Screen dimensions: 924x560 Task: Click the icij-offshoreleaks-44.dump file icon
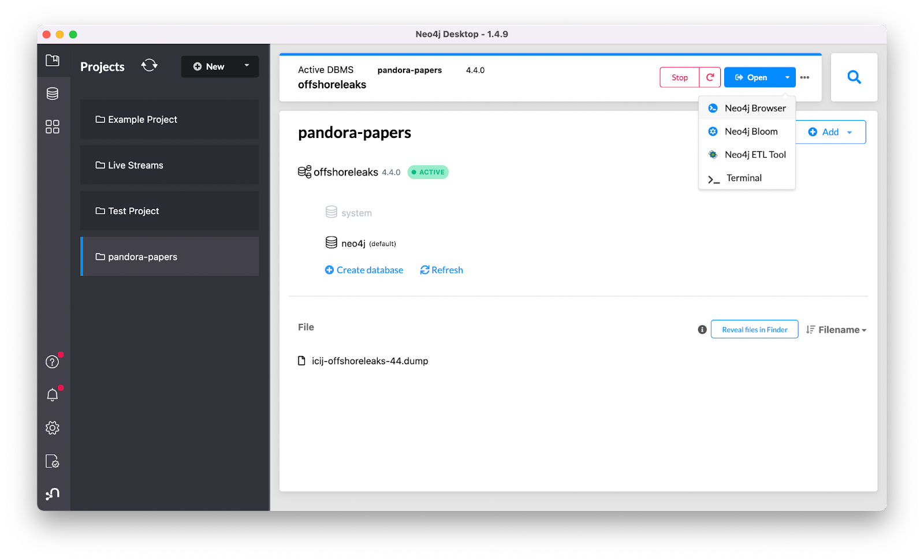tap(301, 361)
